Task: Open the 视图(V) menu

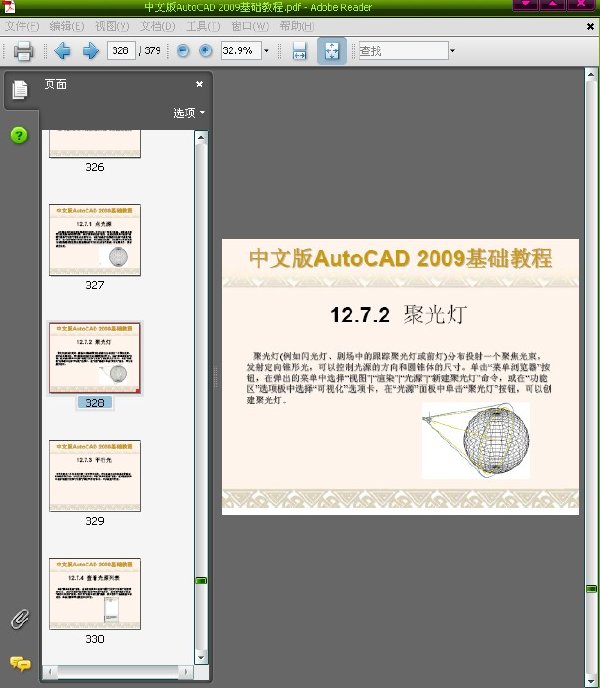Action: click(x=112, y=26)
